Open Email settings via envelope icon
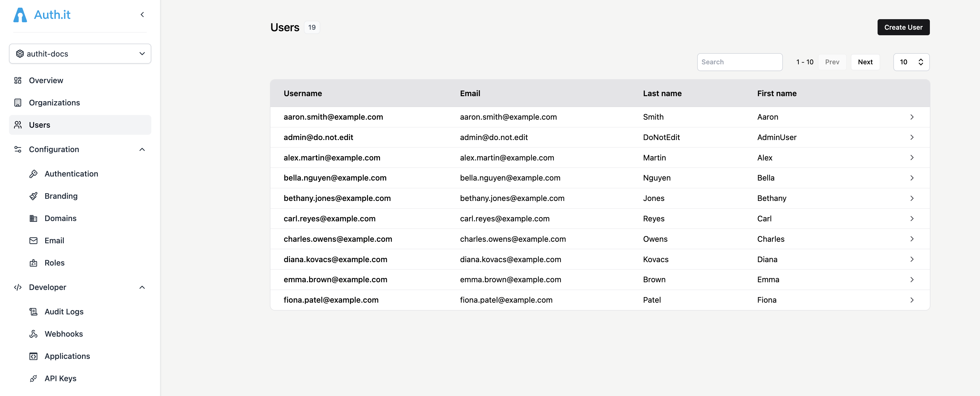980x396 pixels. point(33,240)
